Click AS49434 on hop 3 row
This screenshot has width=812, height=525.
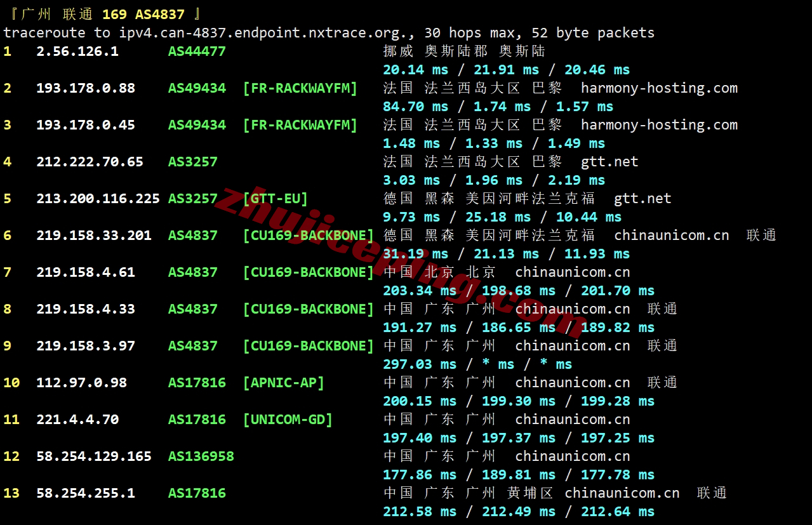[197, 125]
